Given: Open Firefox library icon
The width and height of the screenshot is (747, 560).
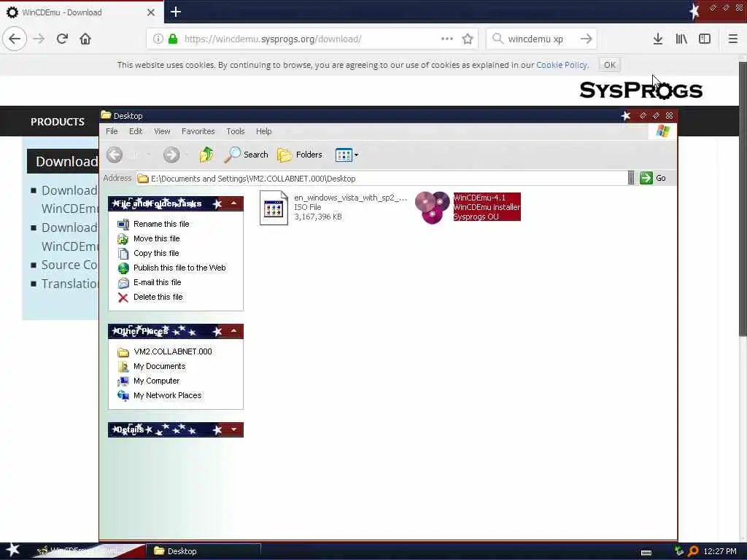Looking at the screenshot, I should pyautogui.click(x=681, y=39).
